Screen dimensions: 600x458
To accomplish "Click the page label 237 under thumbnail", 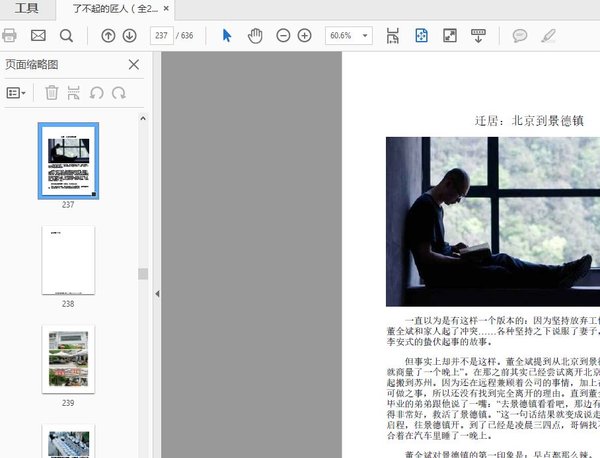I will 68,205.
